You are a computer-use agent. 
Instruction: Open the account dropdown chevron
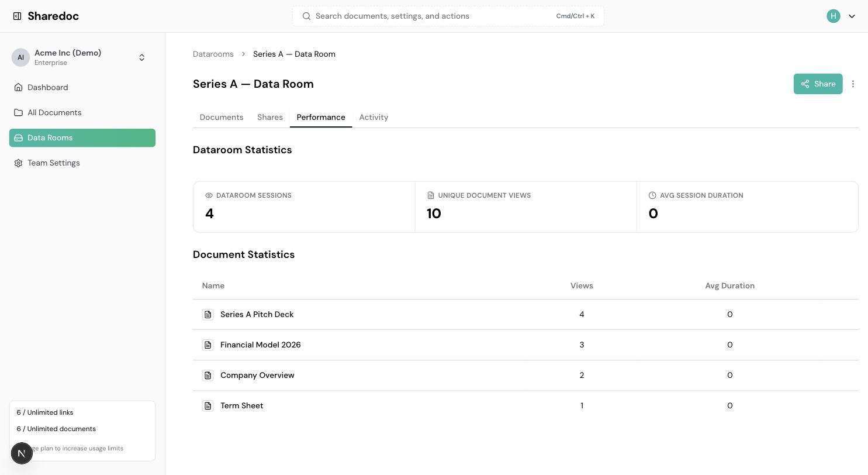pyautogui.click(x=852, y=16)
